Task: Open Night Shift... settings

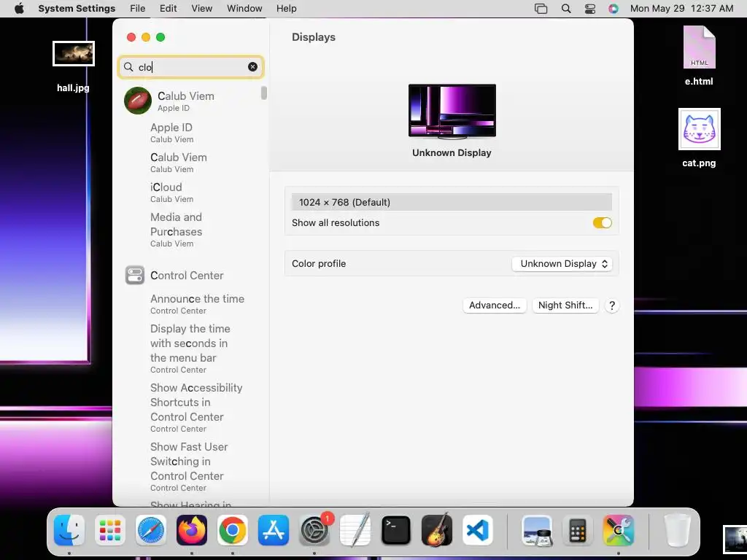Action: 565,306
